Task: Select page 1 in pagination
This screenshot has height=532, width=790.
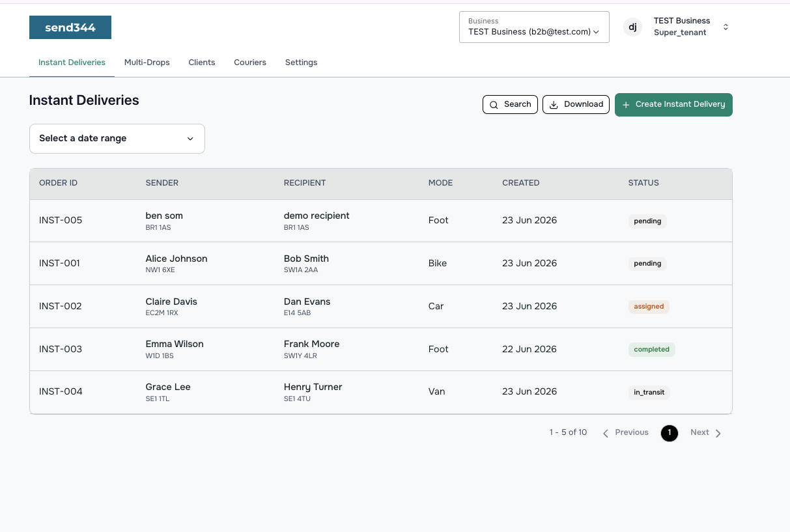Action: 670,433
